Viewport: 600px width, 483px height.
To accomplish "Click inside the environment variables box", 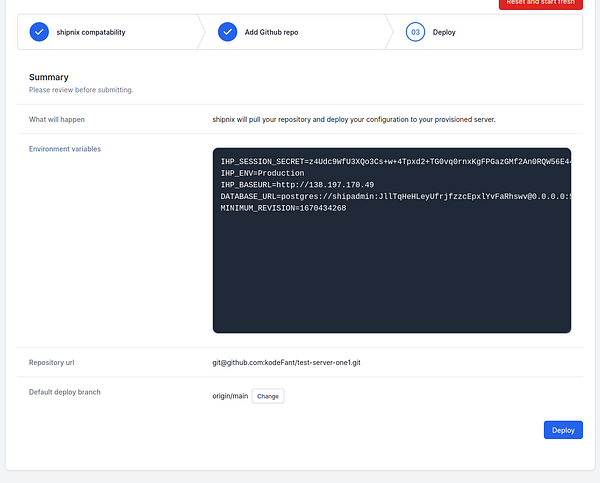I will pos(392,240).
